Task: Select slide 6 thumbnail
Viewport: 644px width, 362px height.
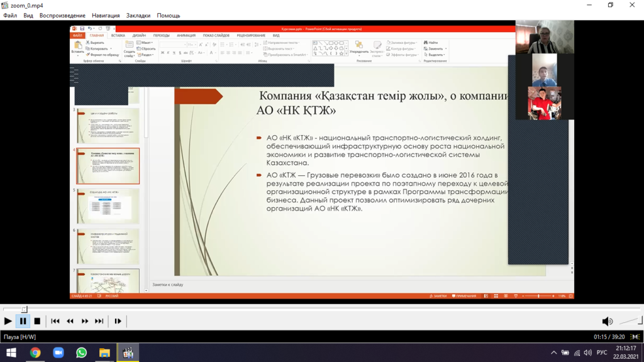Action: tap(108, 246)
